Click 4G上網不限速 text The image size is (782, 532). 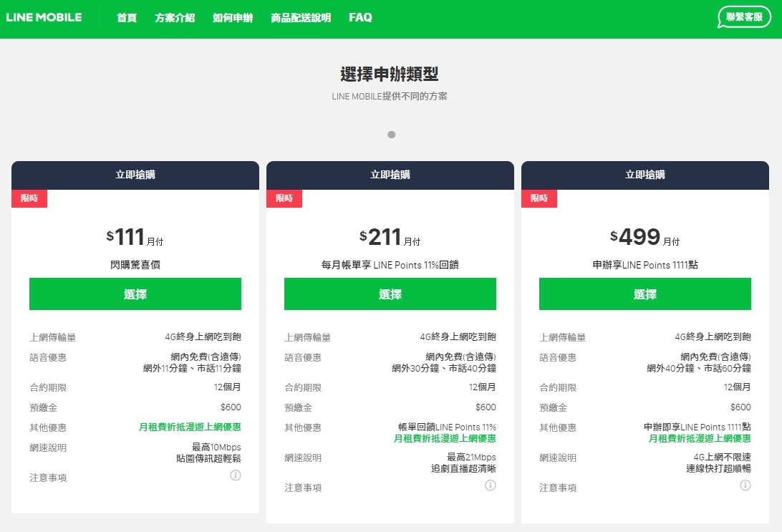tap(722, 458)
